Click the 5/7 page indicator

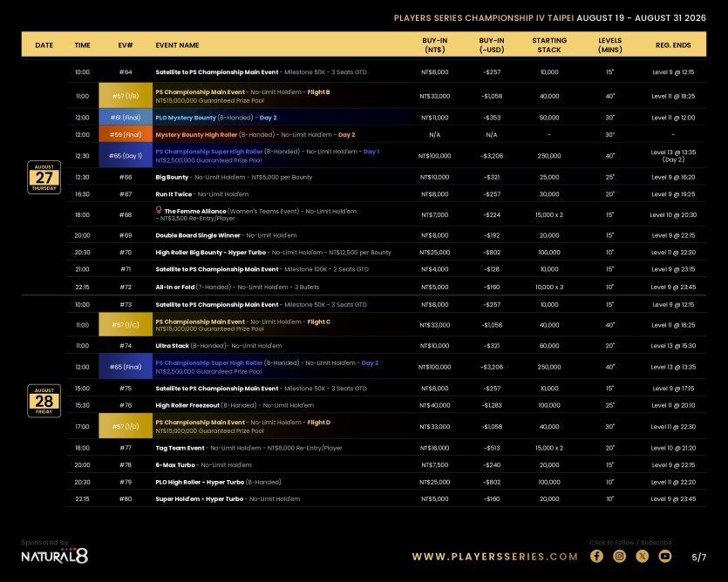point(698,558)
